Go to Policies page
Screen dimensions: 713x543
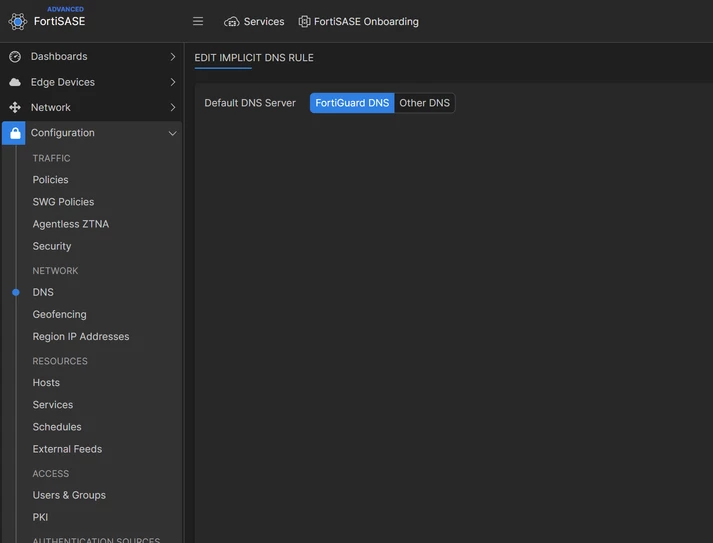[50, 180]
